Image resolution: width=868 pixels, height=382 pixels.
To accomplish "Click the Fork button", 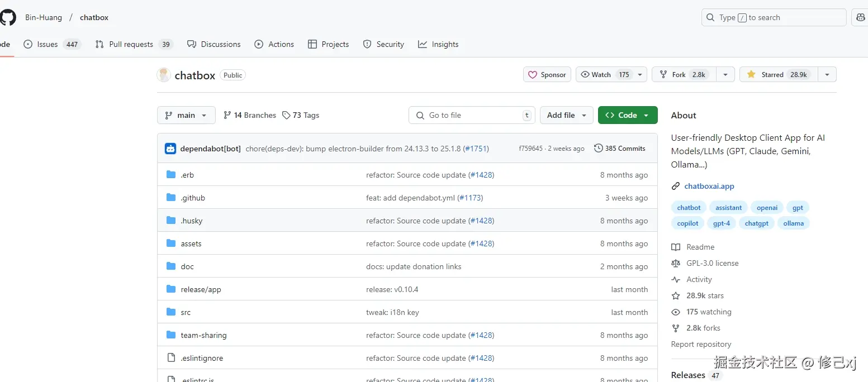I will 684,75.
